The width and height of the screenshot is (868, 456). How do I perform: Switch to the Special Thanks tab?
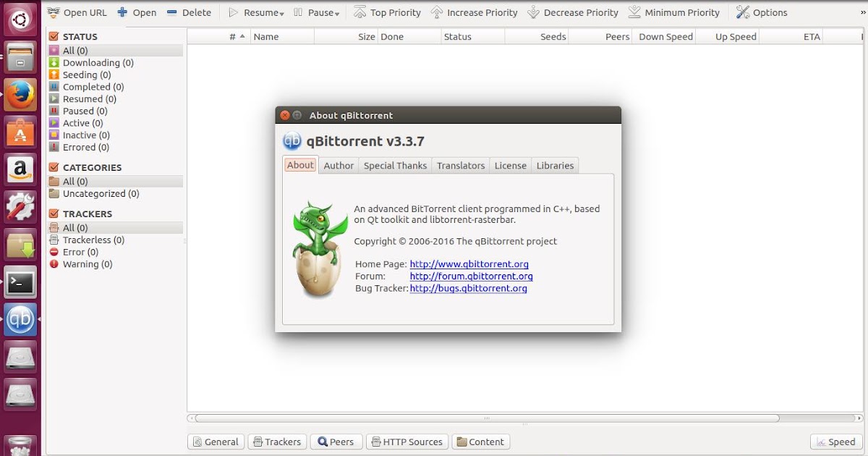395,166
